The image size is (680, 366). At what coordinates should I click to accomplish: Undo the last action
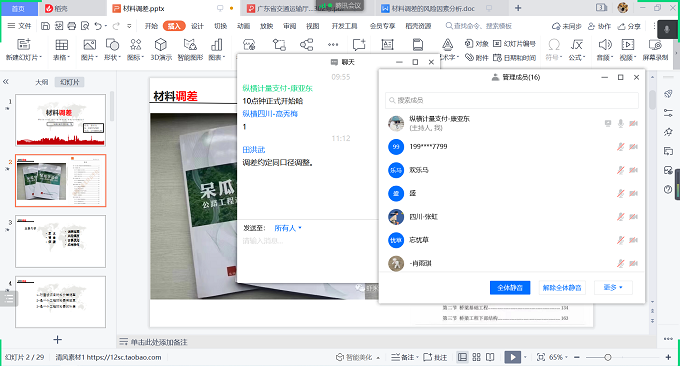point(98,26)
